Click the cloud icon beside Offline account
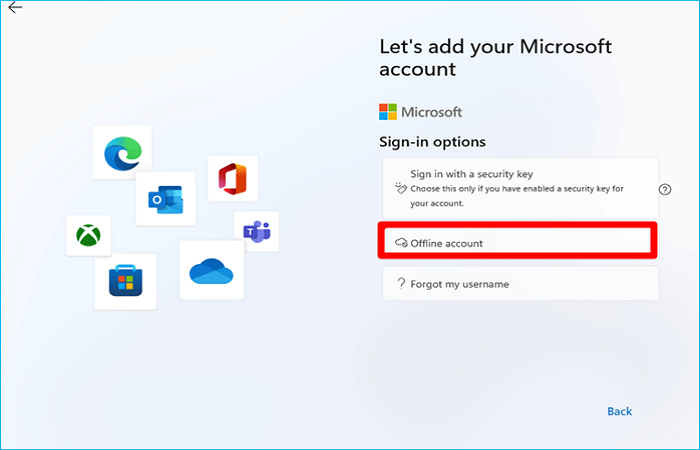Screen dimensions: 700x450 point(401,243)
